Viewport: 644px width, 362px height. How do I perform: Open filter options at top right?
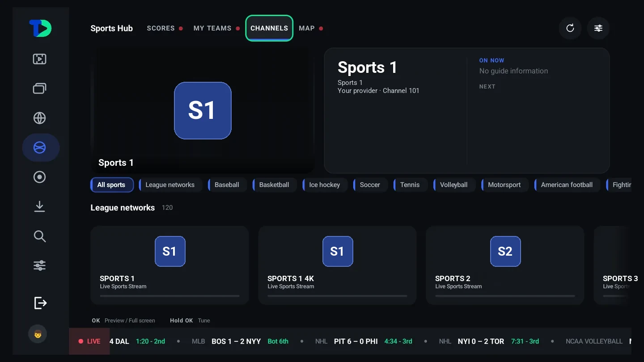coord(598,28)
